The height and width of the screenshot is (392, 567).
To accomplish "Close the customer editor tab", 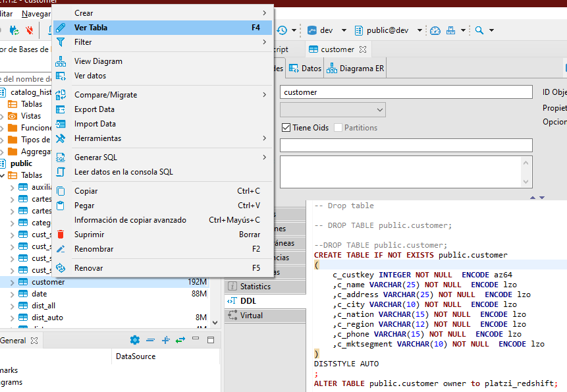I will pos(363,49).
